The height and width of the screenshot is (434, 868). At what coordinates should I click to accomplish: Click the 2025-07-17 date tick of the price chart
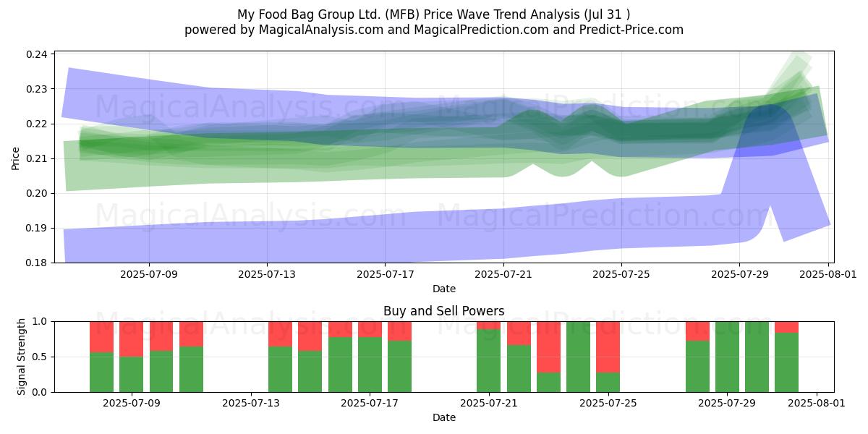tap(385, 274)
